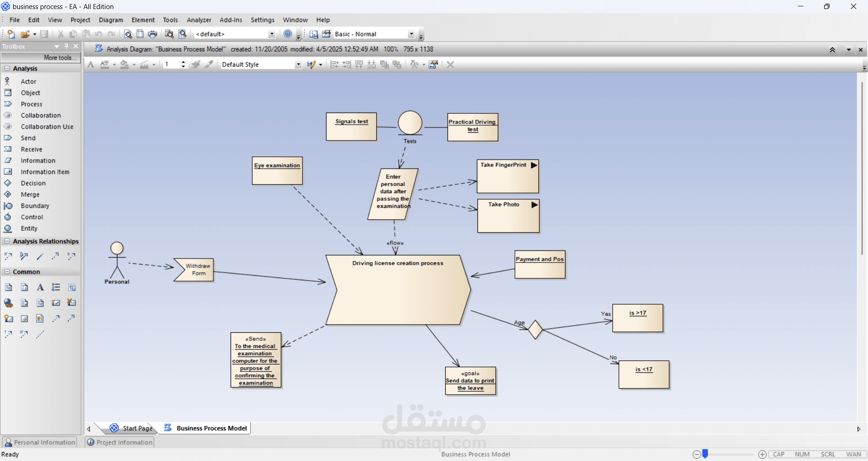Click the vertical diagram scrollbar

pos(862,168)
